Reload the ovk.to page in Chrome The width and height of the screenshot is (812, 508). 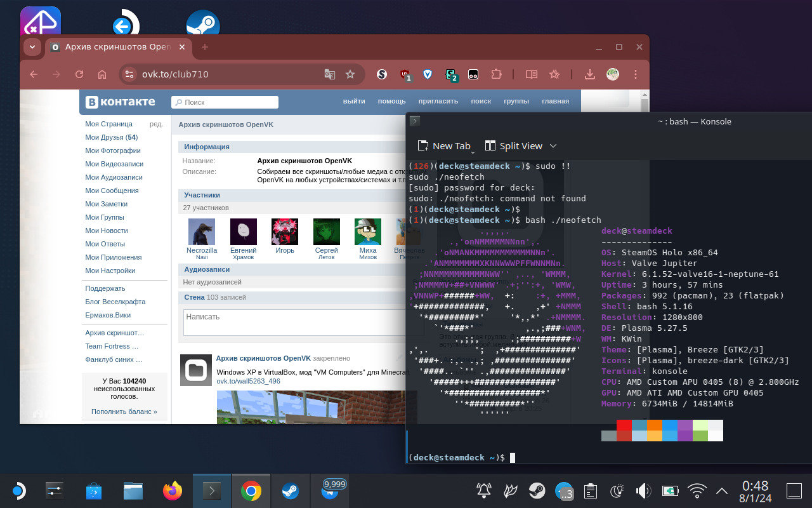pos(79,74)
